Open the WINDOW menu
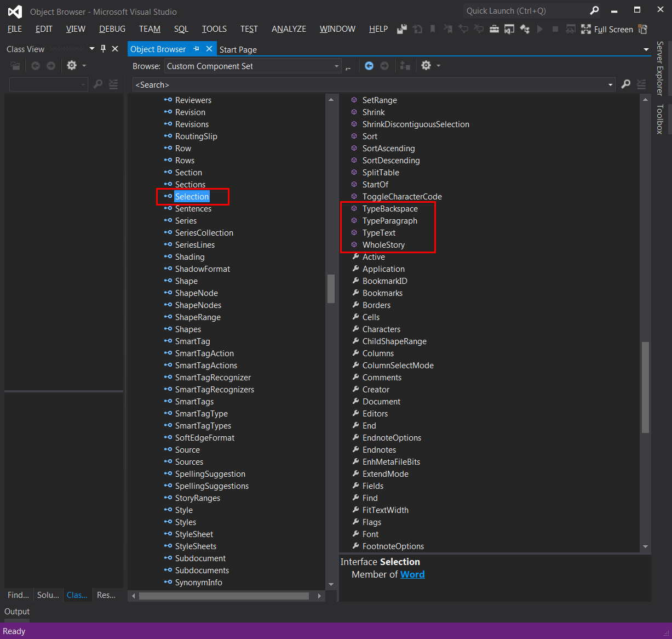 pos(337,29)
